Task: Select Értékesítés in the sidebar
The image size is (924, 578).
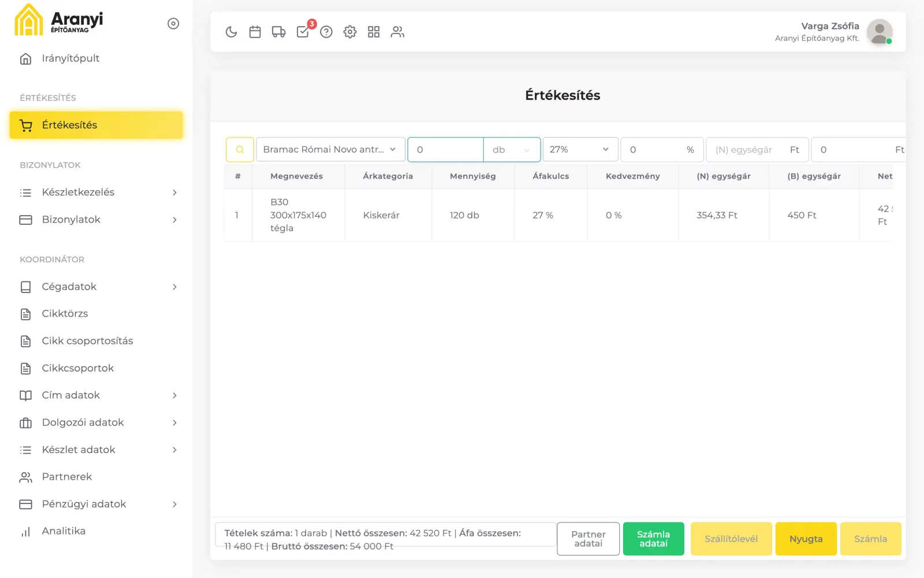Action: [x=96, y=125]
